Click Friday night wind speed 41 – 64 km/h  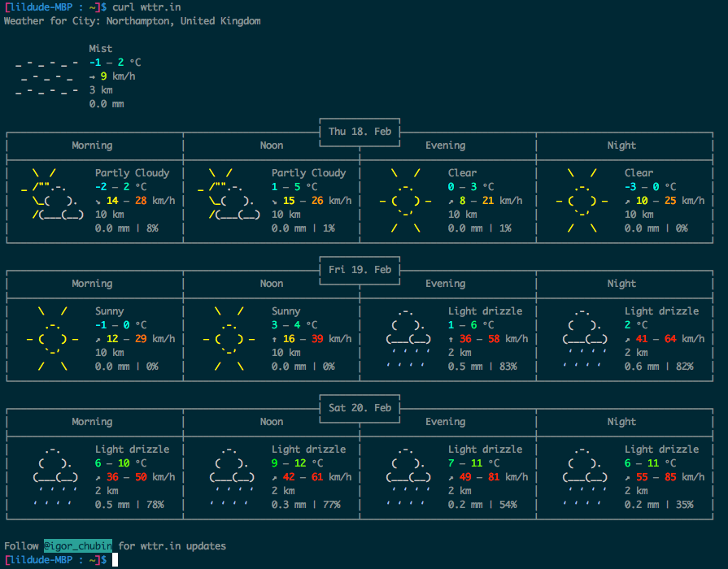665,339
